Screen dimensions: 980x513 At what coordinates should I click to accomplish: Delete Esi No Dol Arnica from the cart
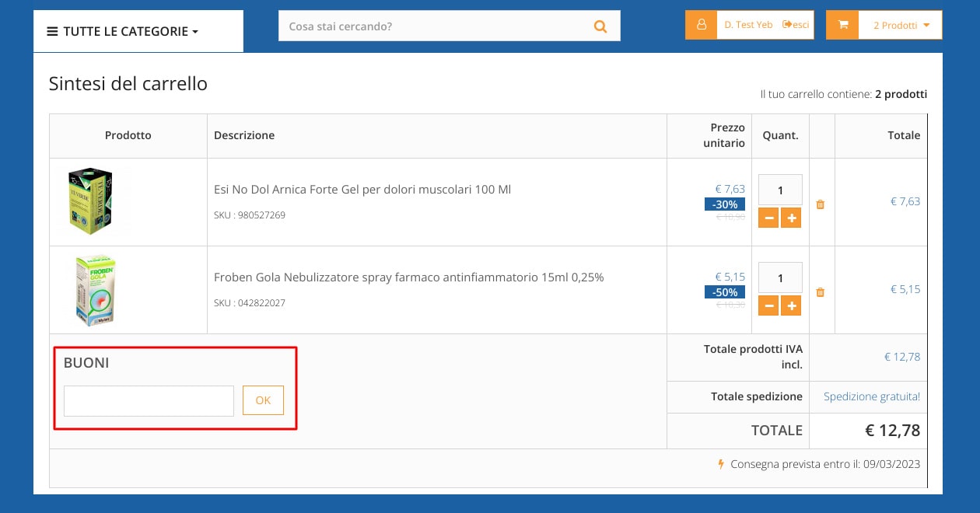pyautogui.click(x=821, y=204)
